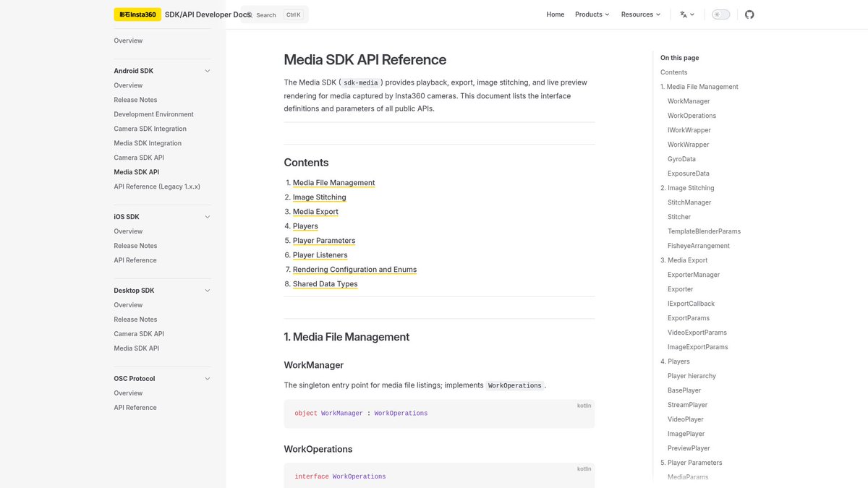Collapse the Android SDK sidebar section
Viewport: 868px width, 488px height.
coord(207,71)
